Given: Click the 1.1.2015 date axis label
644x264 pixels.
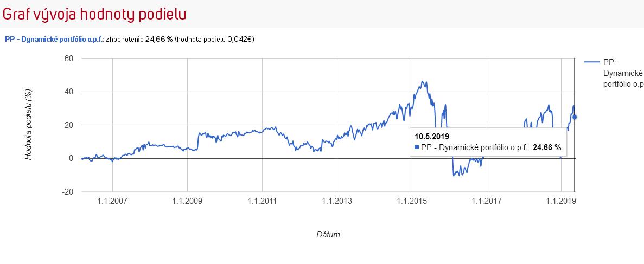Looking at the screenshot, I should [x=412, y=201].
